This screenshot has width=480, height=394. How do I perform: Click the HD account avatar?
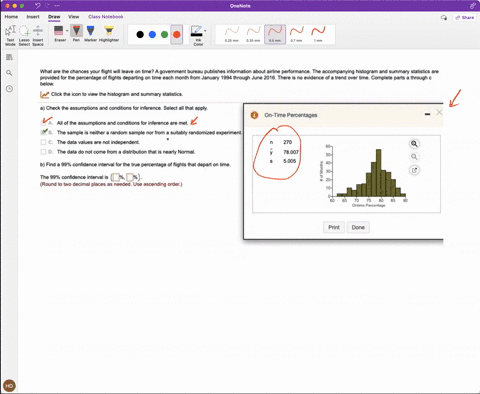pos(9,386)
